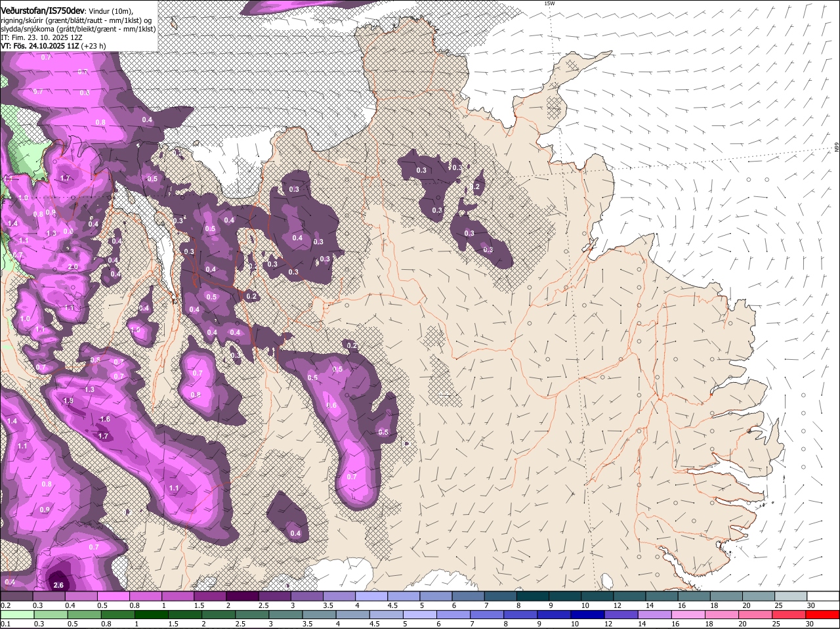The width and height of the screenshot is (840, 629).
Task: Click the 2.6 precipitation value on the map
Action: pos(58,585)
